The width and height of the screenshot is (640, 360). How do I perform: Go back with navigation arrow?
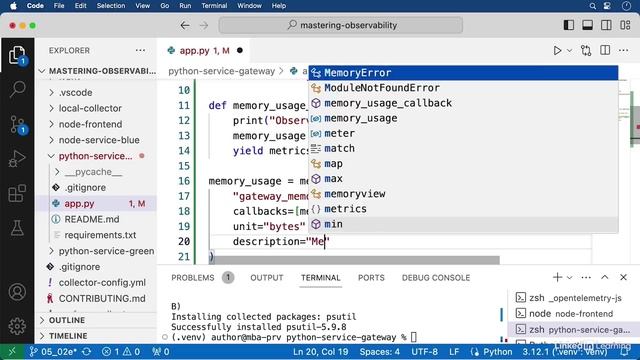(x=185, y=25)
